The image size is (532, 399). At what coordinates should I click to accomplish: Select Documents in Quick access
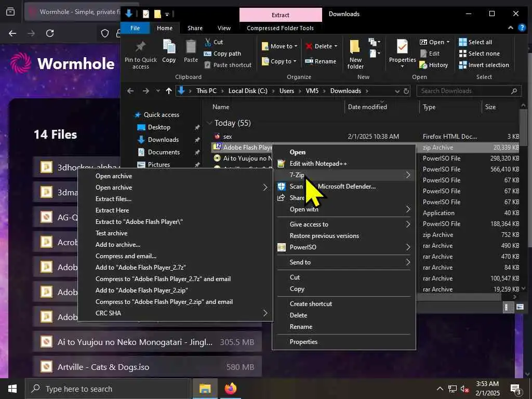(x=164, y=152)
